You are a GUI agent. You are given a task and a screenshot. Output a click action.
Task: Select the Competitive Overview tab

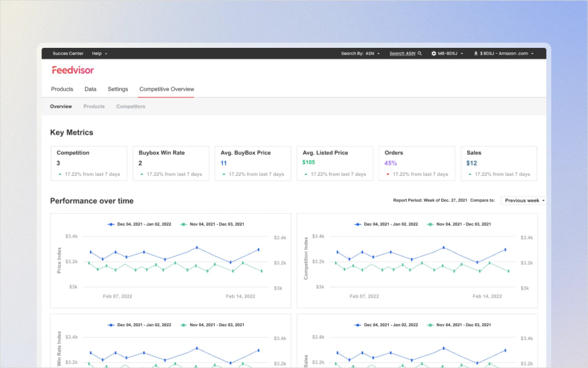[x=166, y=89]
